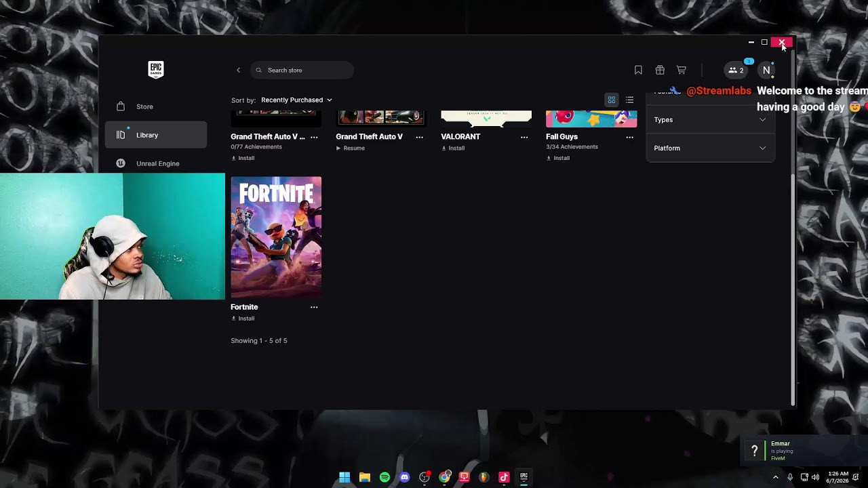
Task: Switch library to list view
Action: pos(629,100)
